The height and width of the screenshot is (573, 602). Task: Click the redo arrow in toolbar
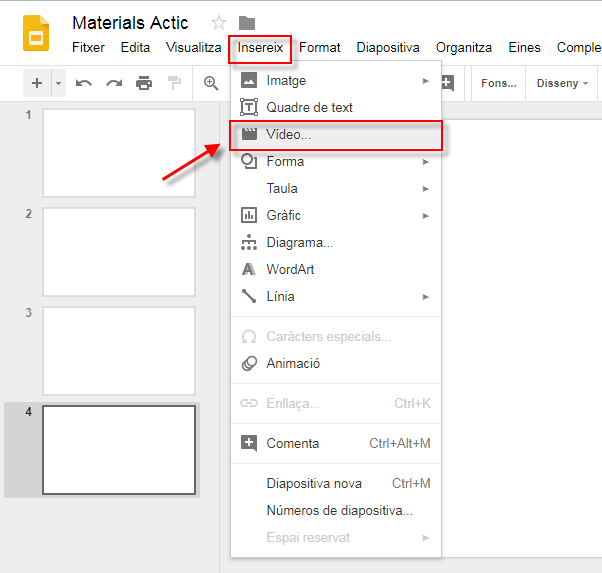click(x=114, y=83)
